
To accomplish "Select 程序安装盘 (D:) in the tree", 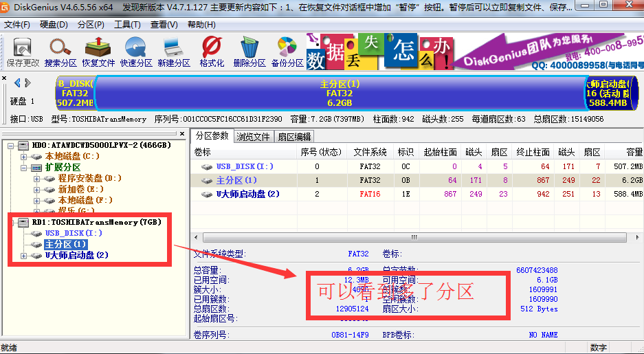I will click(x=89, y=178).
